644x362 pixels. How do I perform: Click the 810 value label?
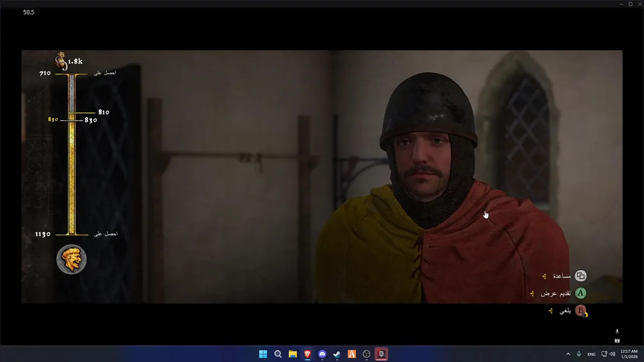pos(104,112)
